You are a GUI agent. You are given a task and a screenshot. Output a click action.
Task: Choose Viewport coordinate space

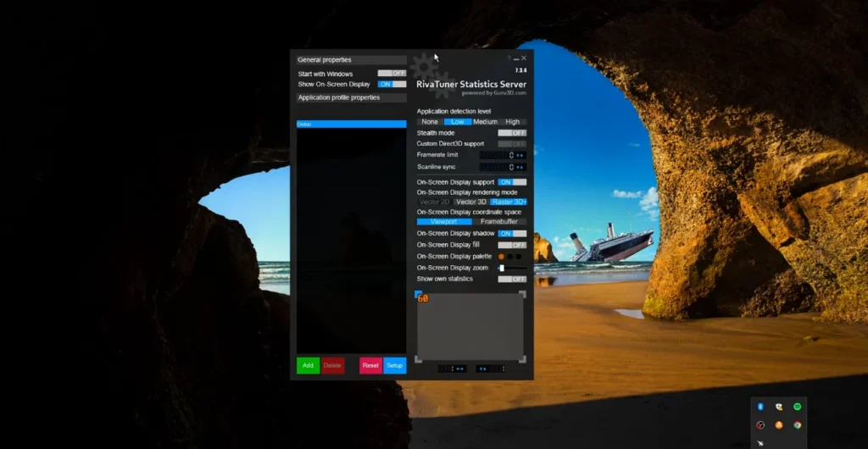444,222
